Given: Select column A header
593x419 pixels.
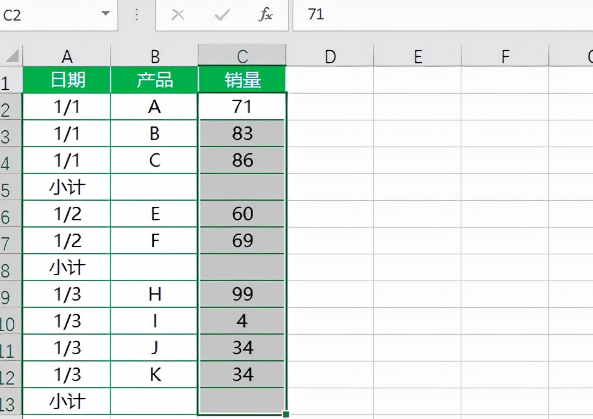Looking at the screenshot, I should [67, 56].
